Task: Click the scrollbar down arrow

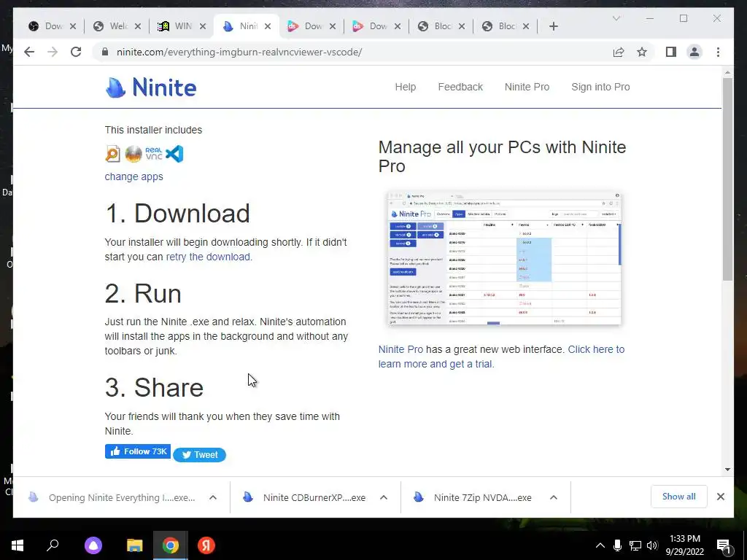Action: [727, 470]
